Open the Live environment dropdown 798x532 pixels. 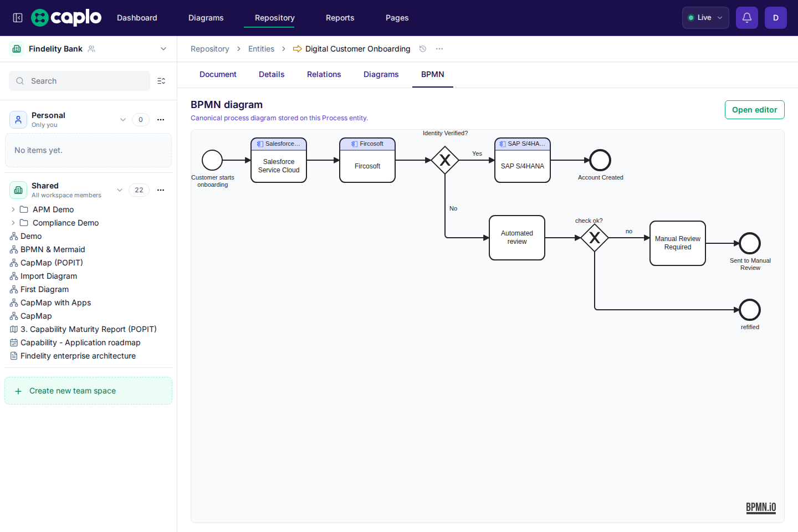click(x=705, y=18)
